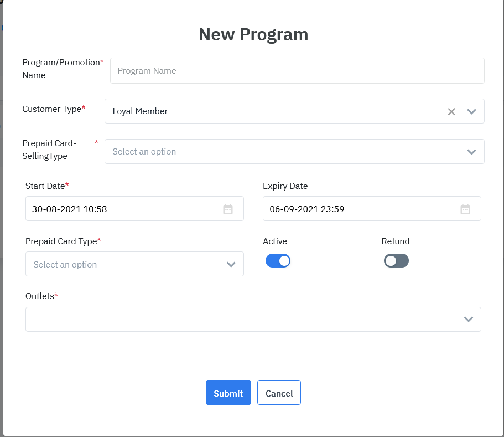Screen dimensions: 504x437
Task: Toggle the Active switch off
Action: (278, 261)
